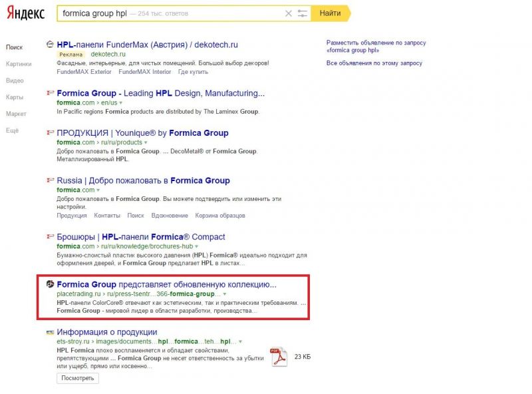Screen dimensions: 532x394
Task: Open Formica Group Leading HPL Design result
Action: pos(160,93)
